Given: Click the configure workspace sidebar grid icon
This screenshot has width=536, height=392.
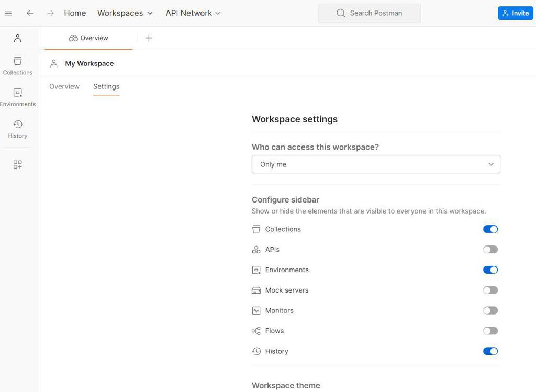Looking at the screenshot, I should tap(18, 164).
